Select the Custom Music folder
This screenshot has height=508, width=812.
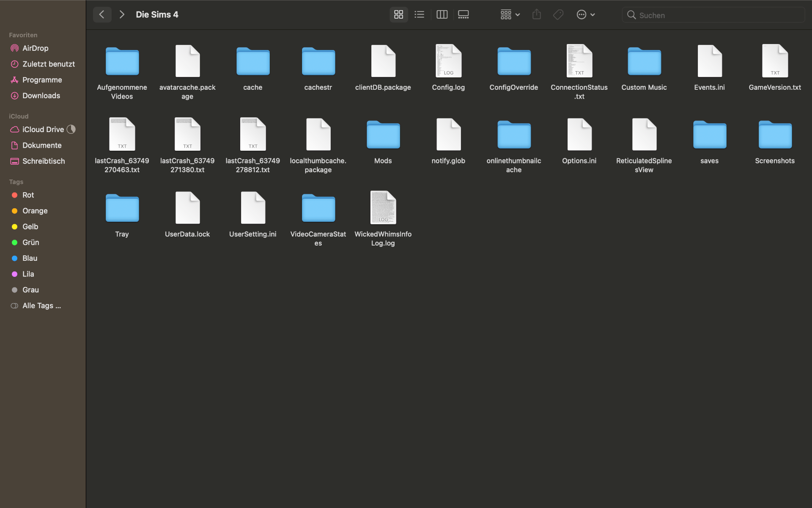[x=644, y=62]
